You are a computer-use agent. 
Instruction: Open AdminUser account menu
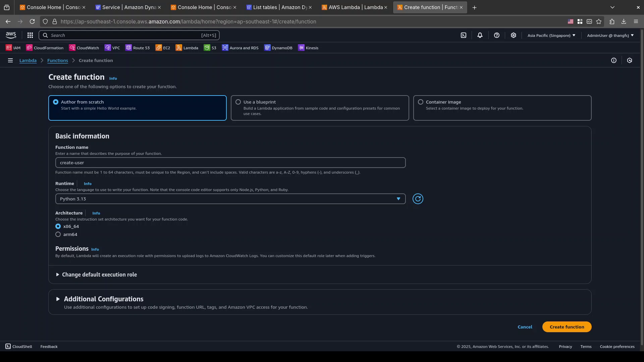coord(610,35)
